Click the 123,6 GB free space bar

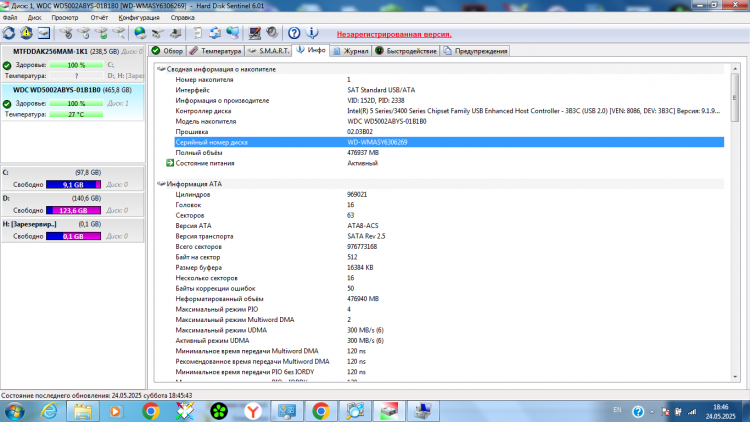(73, 211)
